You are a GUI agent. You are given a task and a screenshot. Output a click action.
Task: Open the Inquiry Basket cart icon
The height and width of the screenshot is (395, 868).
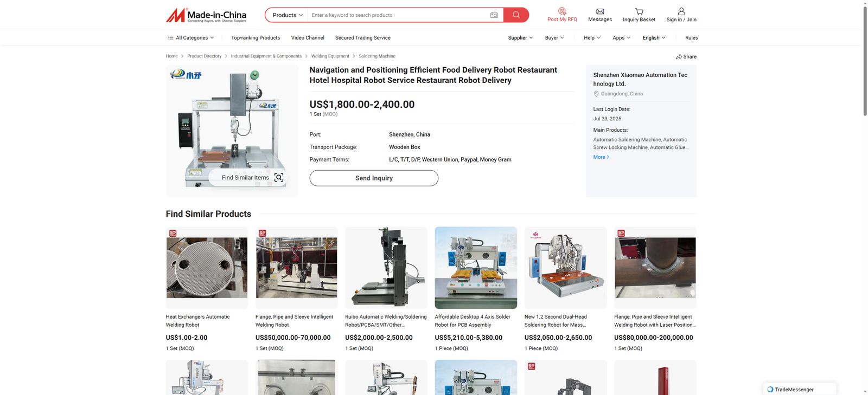(x=639, y=11)
